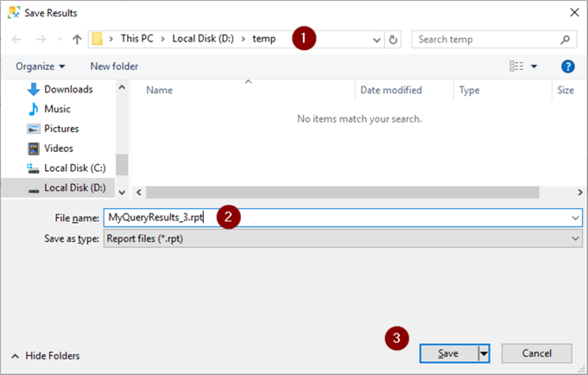This screenshot has width=588, height=375.
Task: Sort files by Date modified column
Action: tap(391, 90)
